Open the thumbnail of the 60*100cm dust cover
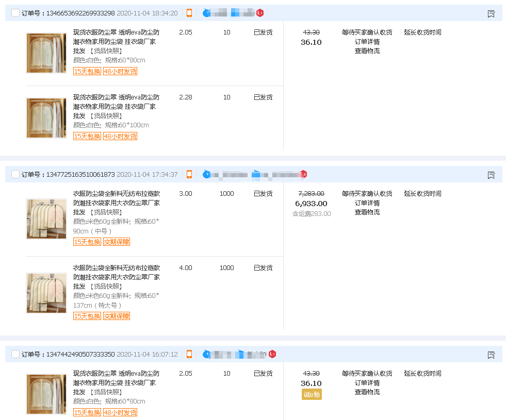 click(x=46, y=118)
